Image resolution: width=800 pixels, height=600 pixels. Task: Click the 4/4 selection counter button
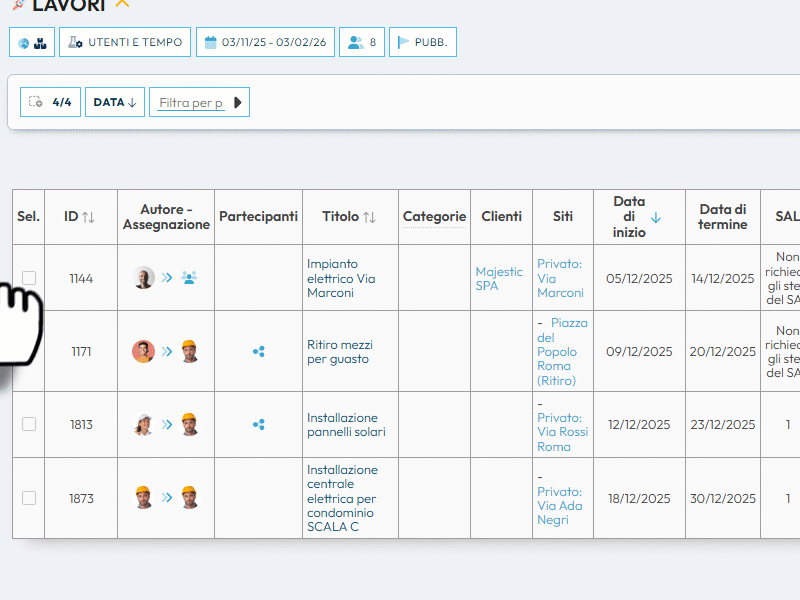coord(50,102)
